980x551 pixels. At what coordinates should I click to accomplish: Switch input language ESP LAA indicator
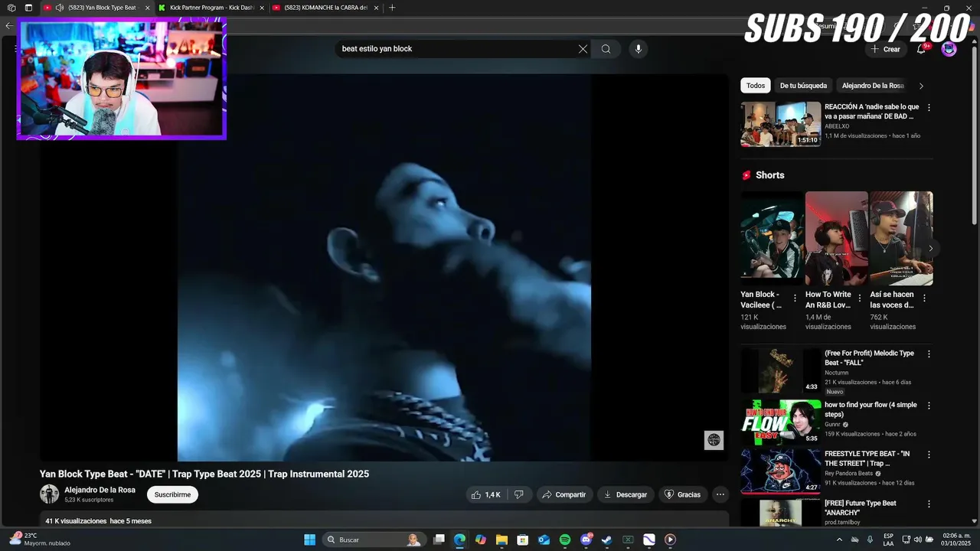[888, 540]
